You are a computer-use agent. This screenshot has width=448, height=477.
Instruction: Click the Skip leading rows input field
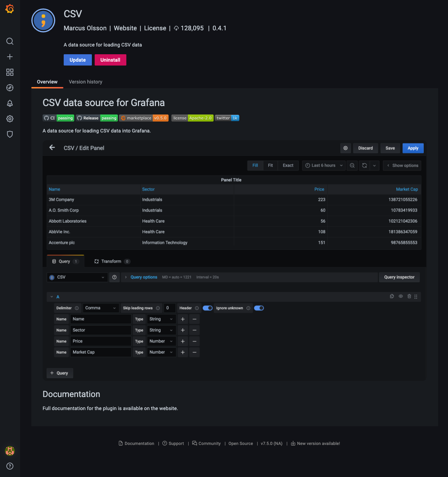pyautogui.click(x=169, y=308)
